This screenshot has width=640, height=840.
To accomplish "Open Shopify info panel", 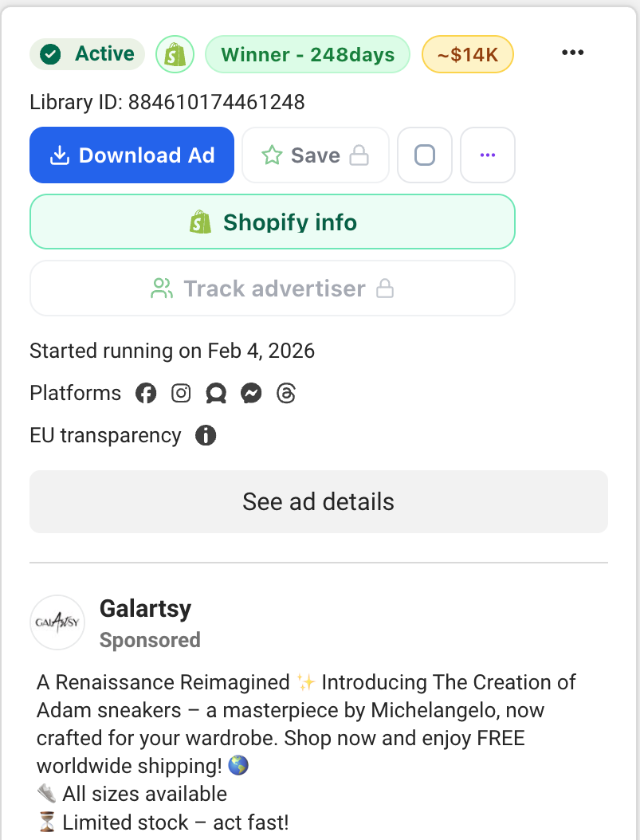I will [272, 222].
